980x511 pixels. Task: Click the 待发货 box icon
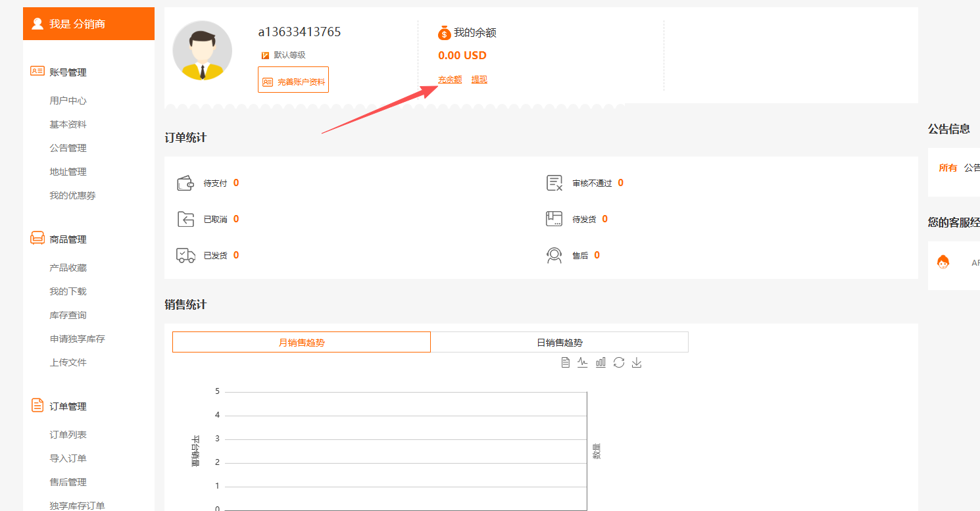pyautogui.click(x=554, y=219)
